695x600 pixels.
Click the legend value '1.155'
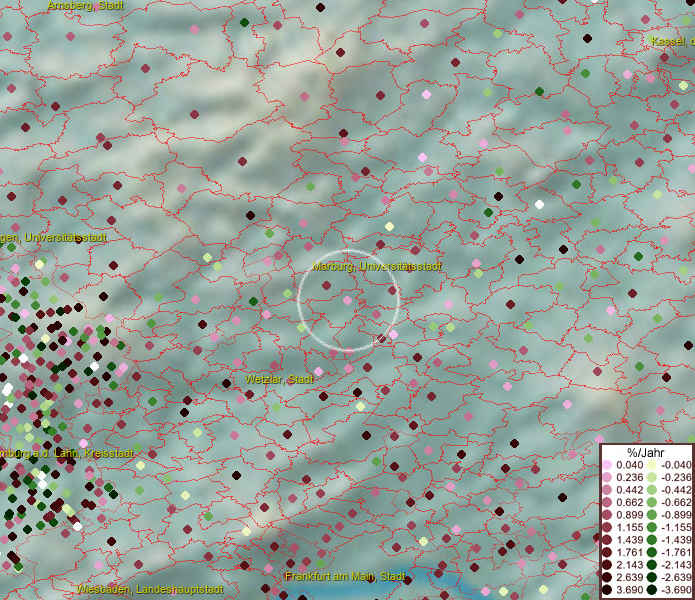point(629,527)
